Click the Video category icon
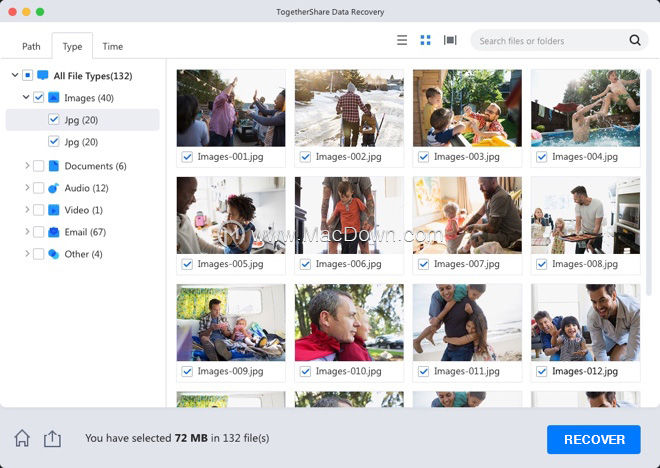The width and height of the screenshot is (660, 468). [53, 210]
